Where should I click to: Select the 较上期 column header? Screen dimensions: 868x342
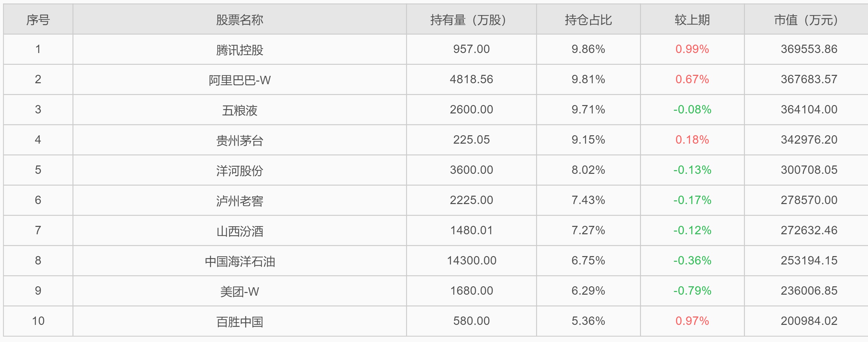click(x=692, y=20)
